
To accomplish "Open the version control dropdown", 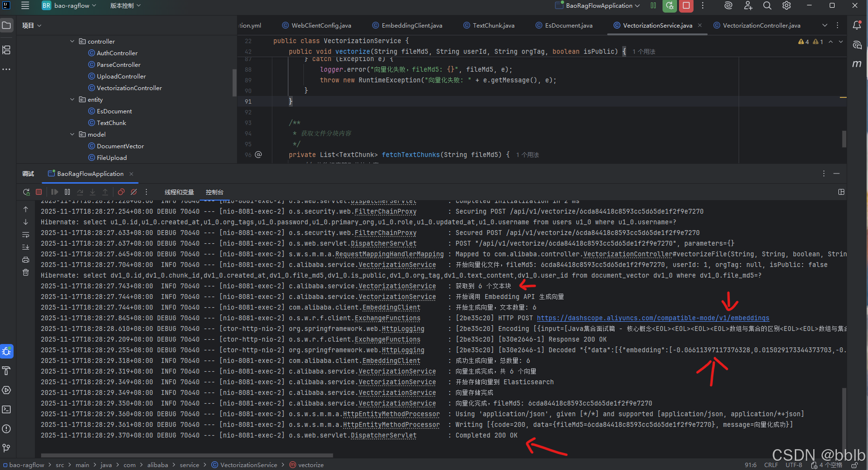I will point(126,6).
